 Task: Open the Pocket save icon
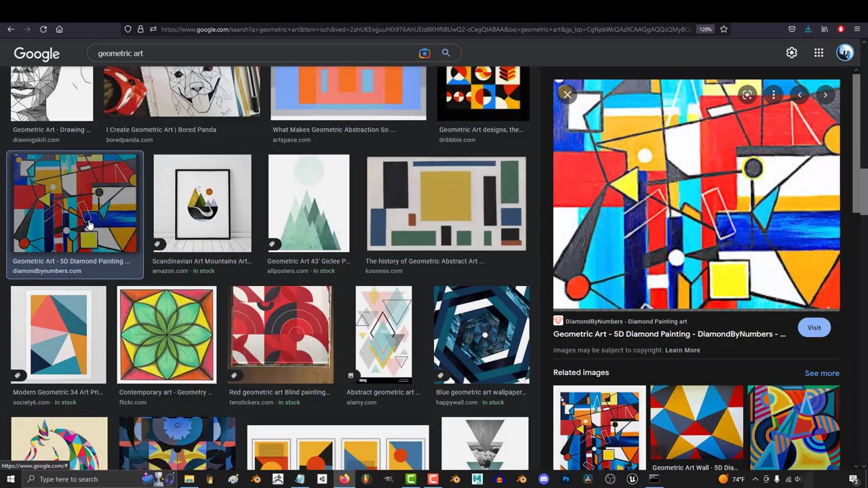pos(791,29)
